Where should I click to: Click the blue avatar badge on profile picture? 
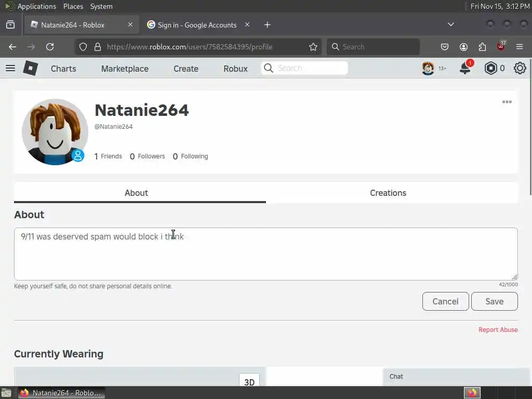[78, 155]
